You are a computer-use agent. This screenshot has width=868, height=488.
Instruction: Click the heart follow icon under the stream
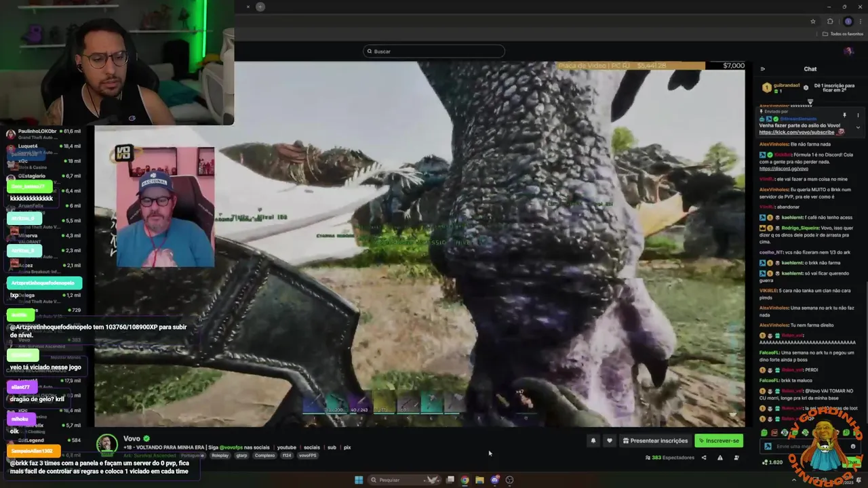coord(609,441)
